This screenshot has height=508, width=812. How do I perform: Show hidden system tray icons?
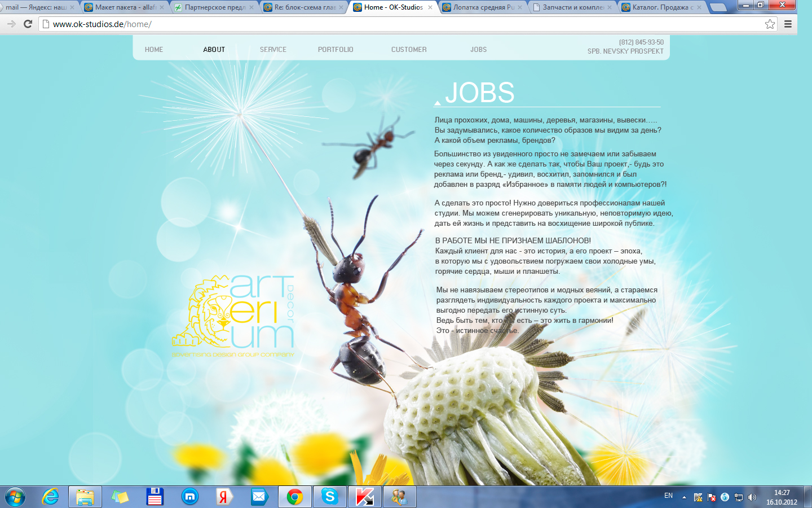pyautogui.click(x=684, y=497)
